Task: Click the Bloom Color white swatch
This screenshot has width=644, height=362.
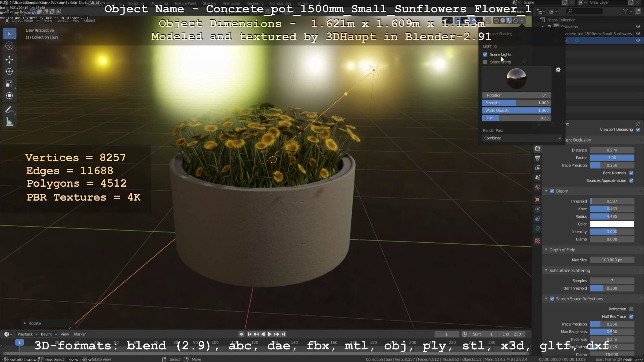Action: coord(612,224)
